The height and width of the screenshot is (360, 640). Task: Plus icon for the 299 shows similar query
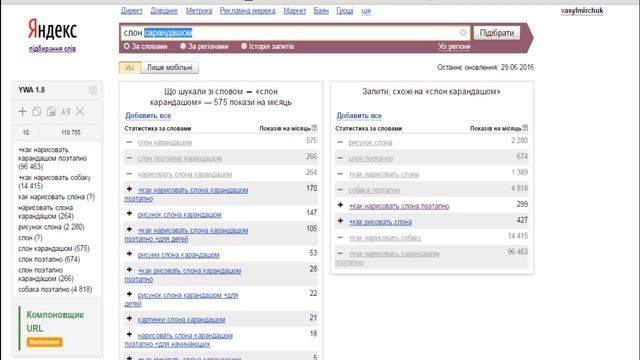coord(340,205)
